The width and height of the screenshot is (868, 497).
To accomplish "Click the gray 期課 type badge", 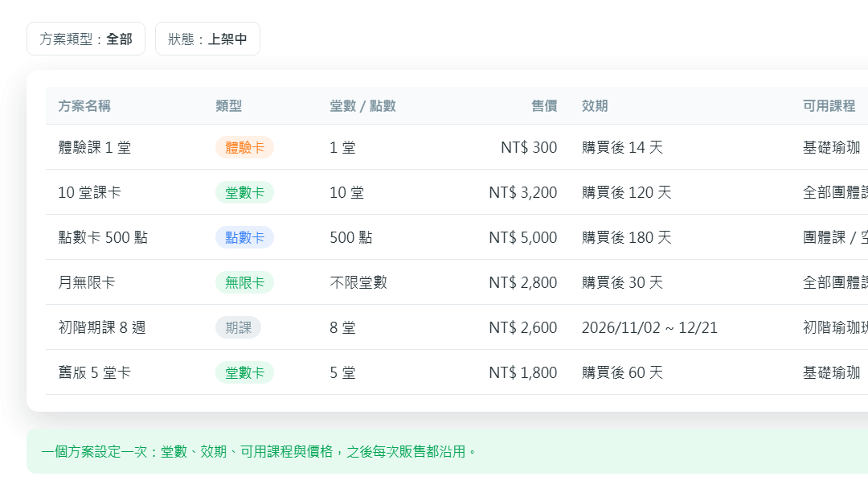I will click(x=238, y=327).
